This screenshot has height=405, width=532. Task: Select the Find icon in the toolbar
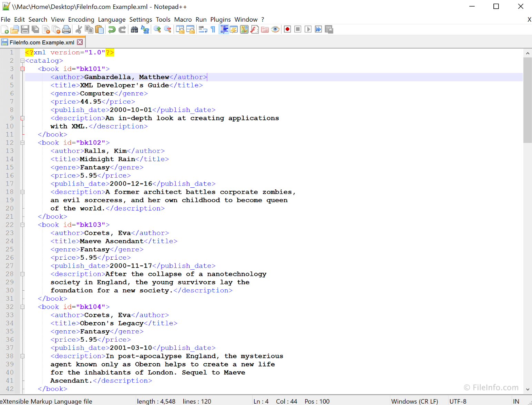[x=134, y=29]
